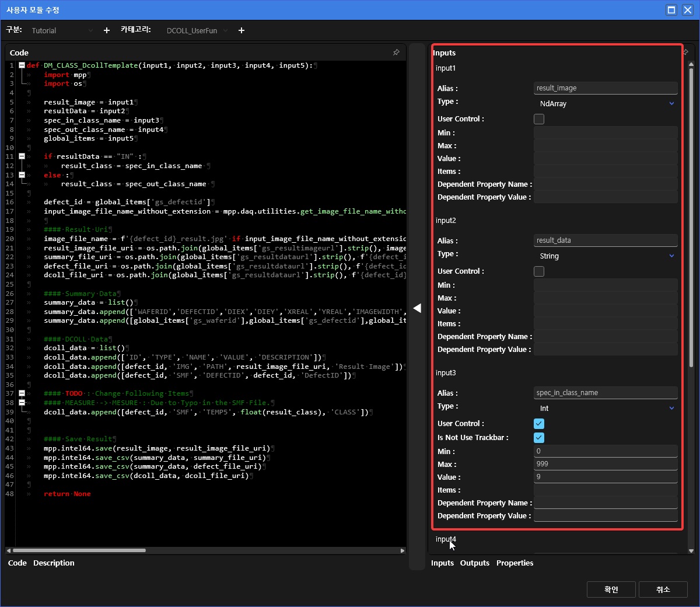The height and width of the screenshot is (607, 700).
Task: Click the left-pointing triangle panel collapse arrow
Action: point(417,308)
